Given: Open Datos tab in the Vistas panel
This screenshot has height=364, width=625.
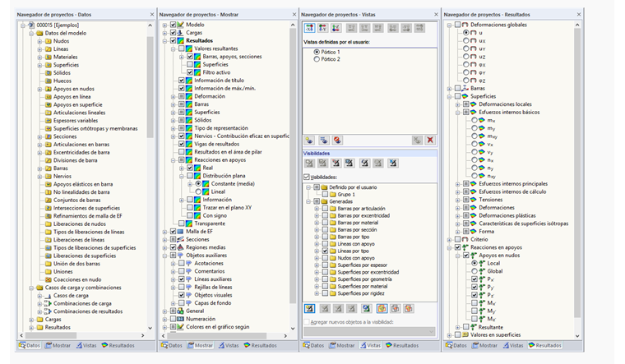Looking at the screenshot, I should tap(313, 346).
